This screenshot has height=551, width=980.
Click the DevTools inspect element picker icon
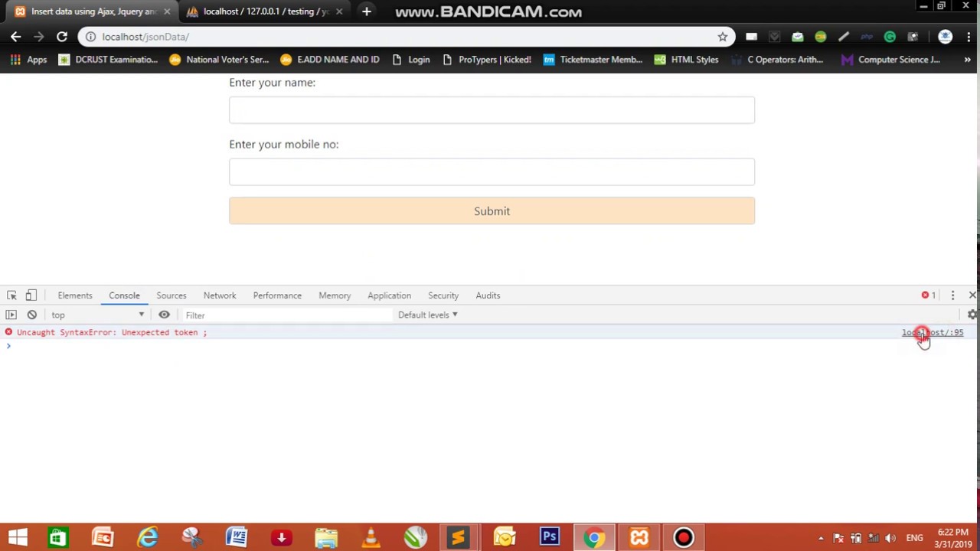(x=11, y=295)
